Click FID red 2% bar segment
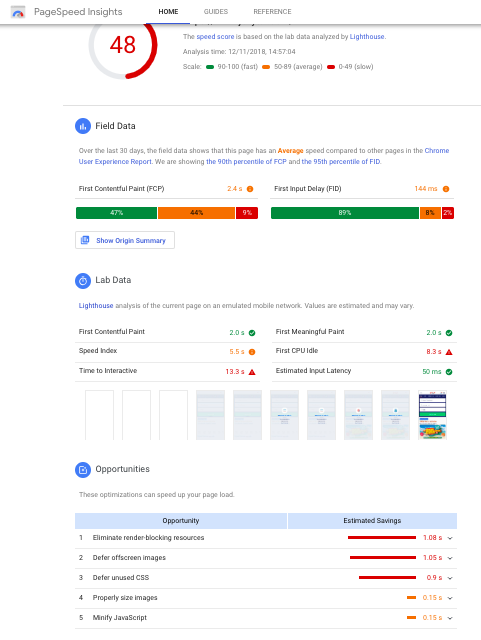 pyautogui.click(x=448, y=213)
